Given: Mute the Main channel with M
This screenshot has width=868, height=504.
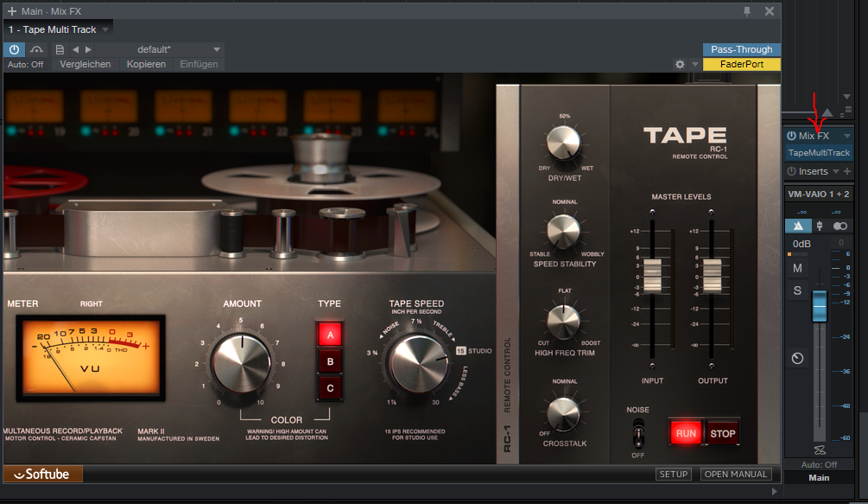Looking at the screenshot, I should click(x=797, y=269).
